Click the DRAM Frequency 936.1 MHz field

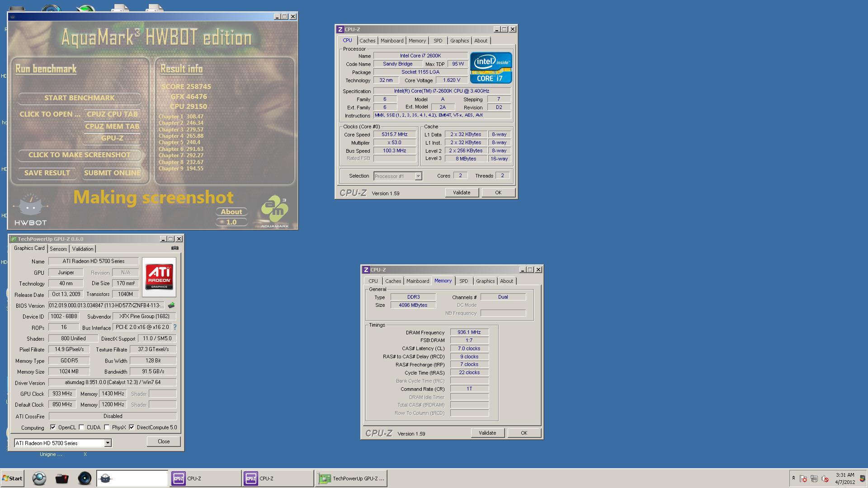tap(469, 332)
